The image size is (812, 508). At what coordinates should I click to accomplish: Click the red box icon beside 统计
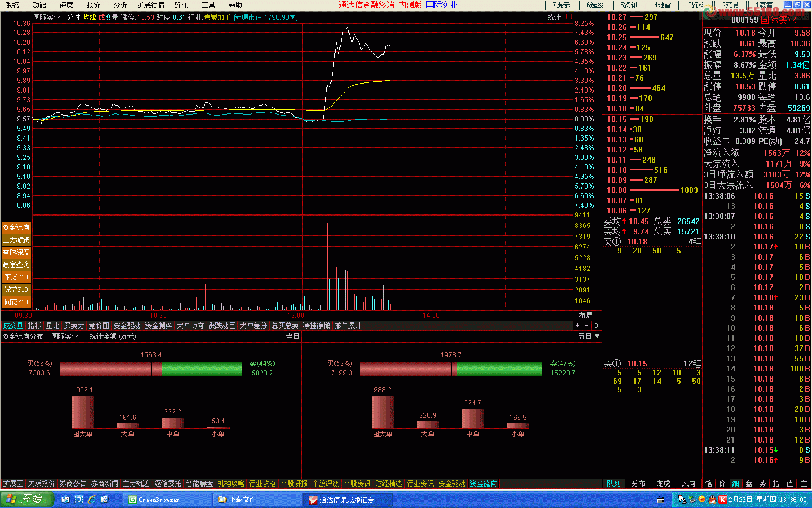point(569,17)
